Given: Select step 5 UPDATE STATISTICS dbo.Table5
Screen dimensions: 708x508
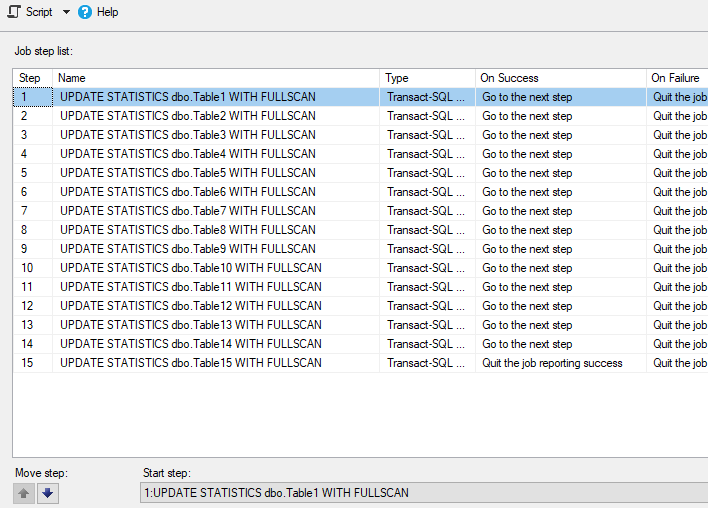Looking at the screenshot, I should [360, 173].
